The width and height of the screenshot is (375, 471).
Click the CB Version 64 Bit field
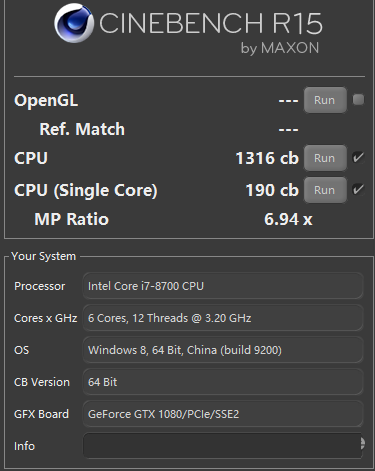pos(223,382)
